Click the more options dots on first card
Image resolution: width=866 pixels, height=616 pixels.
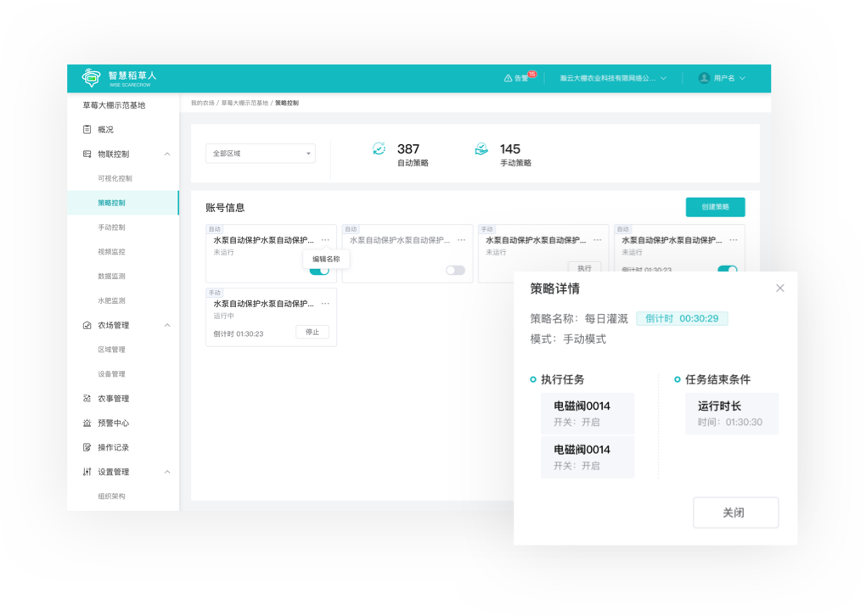click(x=324, y=240)
